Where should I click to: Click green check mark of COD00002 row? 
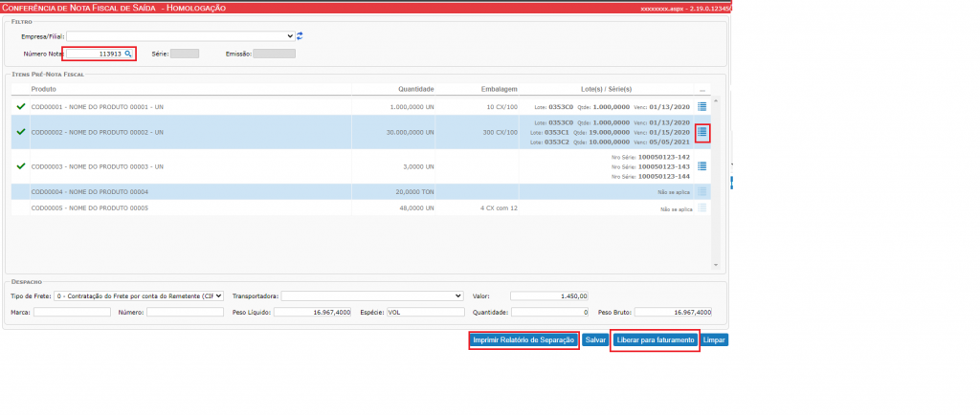[21, 132]
